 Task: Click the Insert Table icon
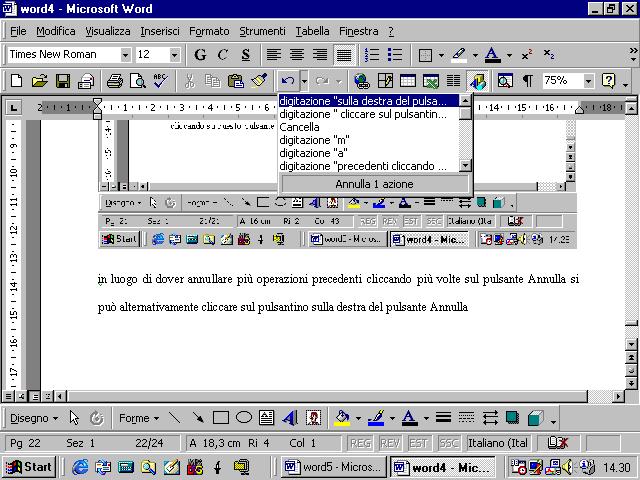pos(408,81)
